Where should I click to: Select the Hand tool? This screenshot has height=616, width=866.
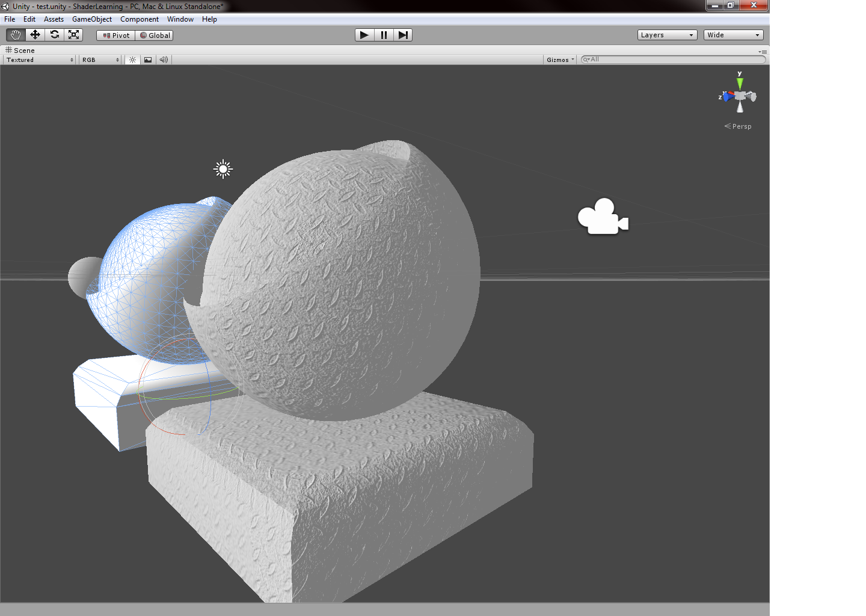pyautogui.click(x=16, y=35)
